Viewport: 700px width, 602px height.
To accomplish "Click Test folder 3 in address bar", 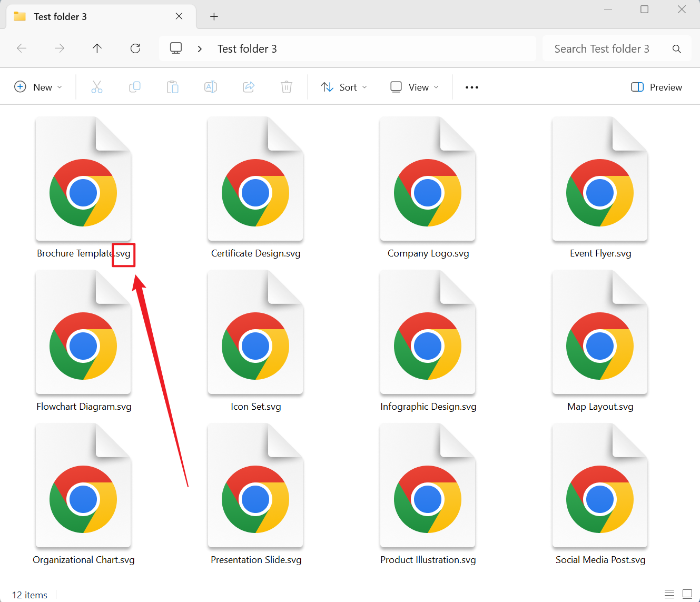I will click(247, 48).
